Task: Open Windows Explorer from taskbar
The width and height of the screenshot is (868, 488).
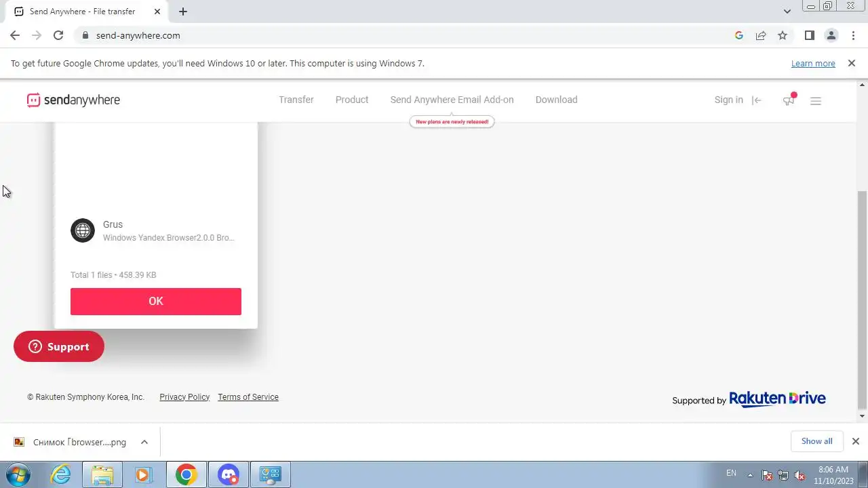Action: (x=102, y=474)
